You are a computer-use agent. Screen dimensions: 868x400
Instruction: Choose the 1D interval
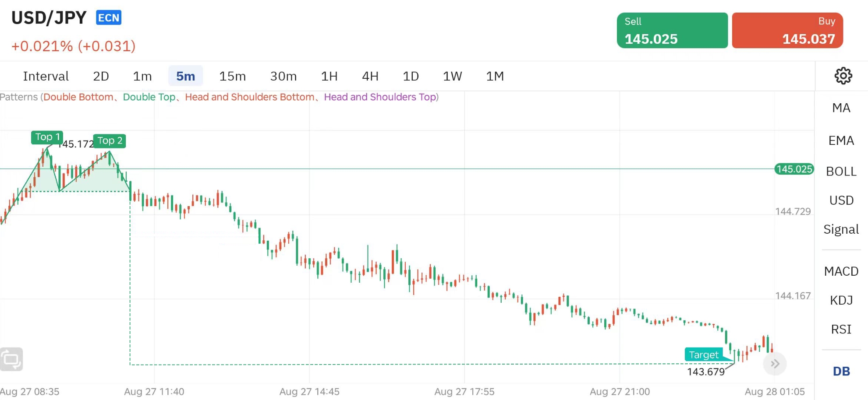pos(411,76)
